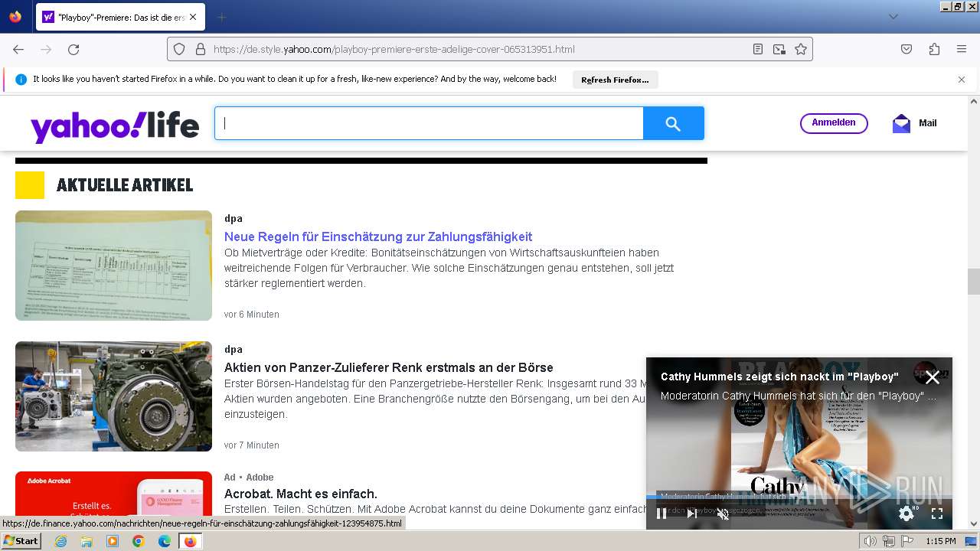Viewport: 980px width, 551px height.
Task: Launch media player from taskbar
Action: [x=113, y=541]
